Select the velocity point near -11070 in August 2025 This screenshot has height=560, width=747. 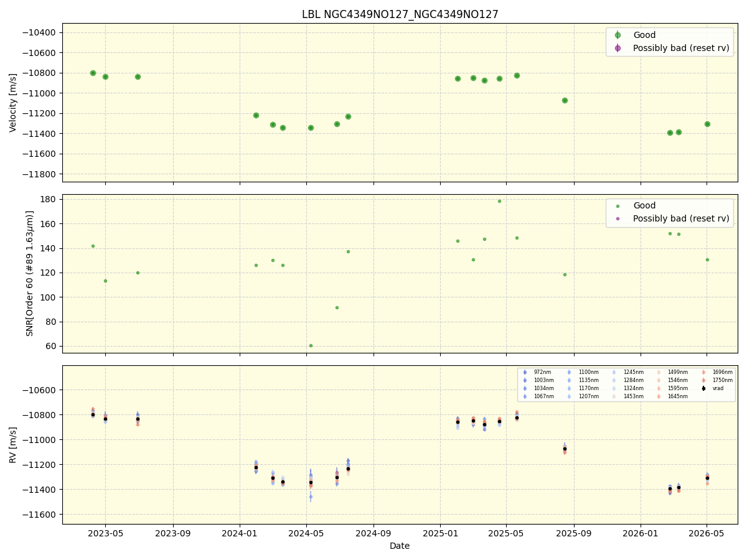[565, 100]
